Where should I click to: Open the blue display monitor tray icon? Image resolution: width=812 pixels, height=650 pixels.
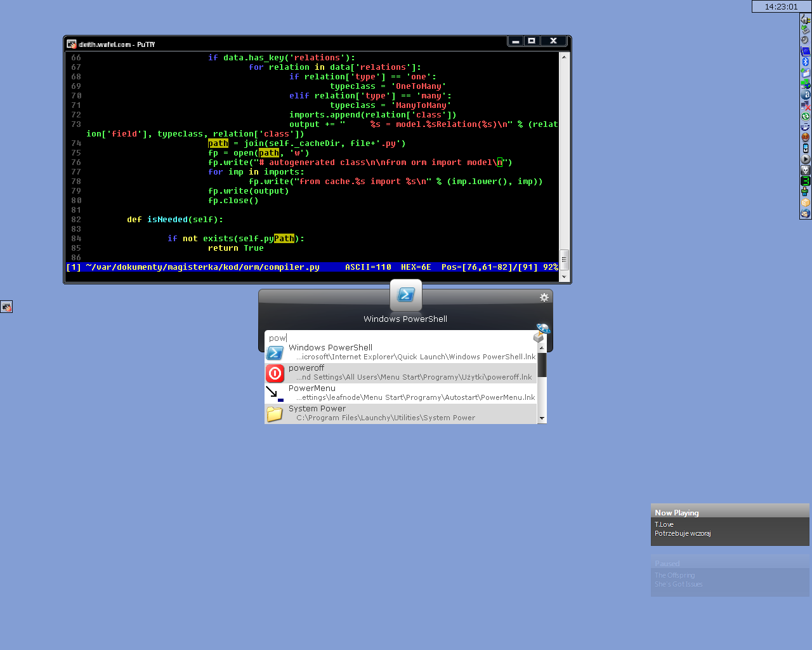coord(806,51)
